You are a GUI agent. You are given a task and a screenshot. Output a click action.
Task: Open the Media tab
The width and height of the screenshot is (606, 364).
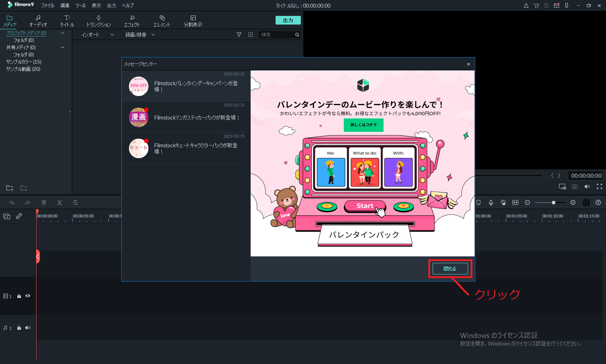click(10, 21)
